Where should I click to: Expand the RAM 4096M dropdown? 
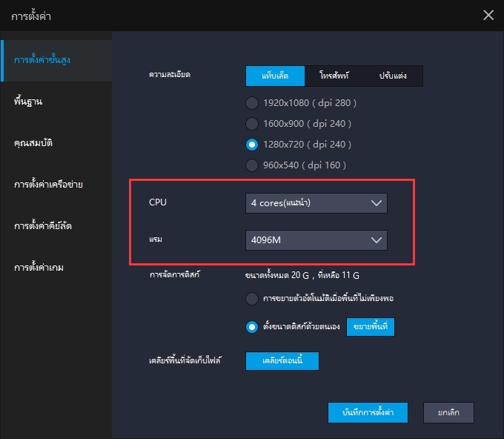point(316,240)
